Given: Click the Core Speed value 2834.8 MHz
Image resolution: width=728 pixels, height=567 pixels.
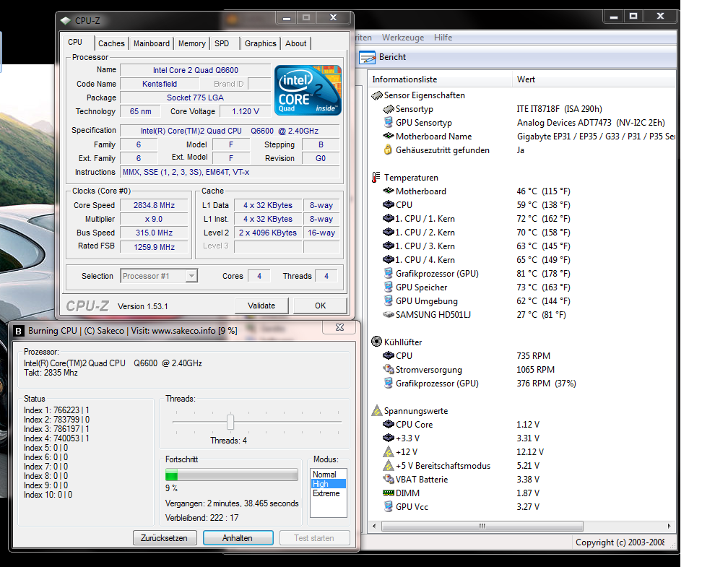Looking at the screenshot, I should pyautogui.click(x=154, y=205).
